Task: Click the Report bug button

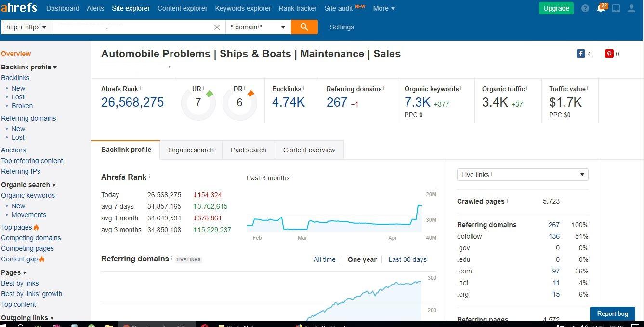Action: tap(612, 313)
